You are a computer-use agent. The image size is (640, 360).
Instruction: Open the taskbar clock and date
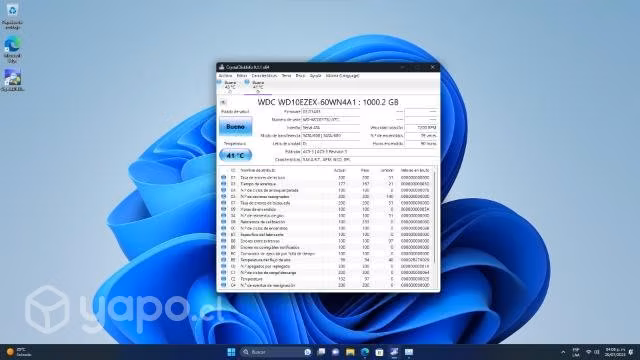click(615, 352)
